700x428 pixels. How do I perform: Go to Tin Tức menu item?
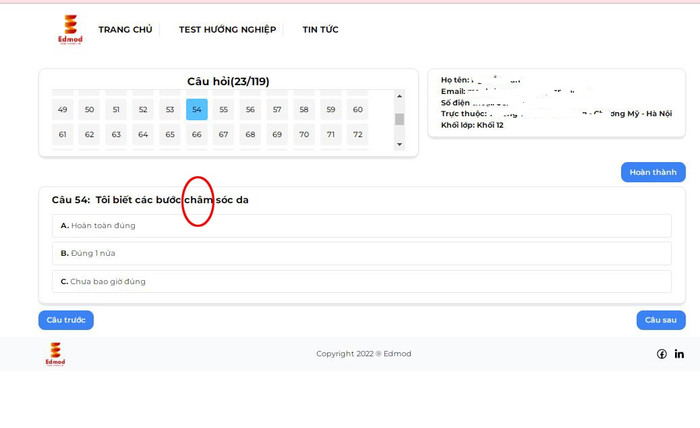click(x=320, y=30)
